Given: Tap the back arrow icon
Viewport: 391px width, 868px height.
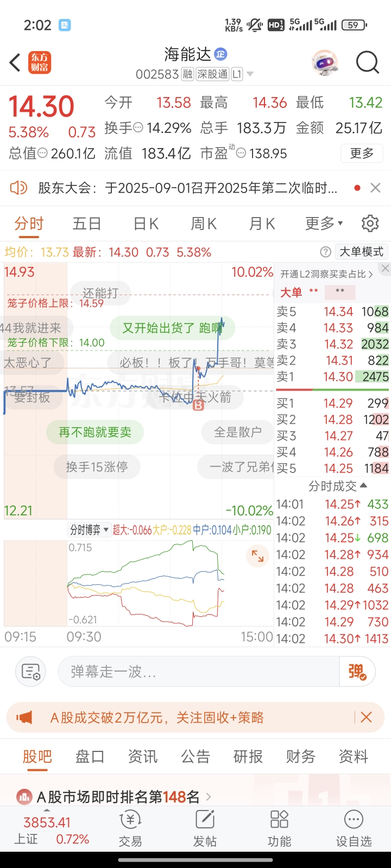Looking at the screenshot, I should pos(15,62).
